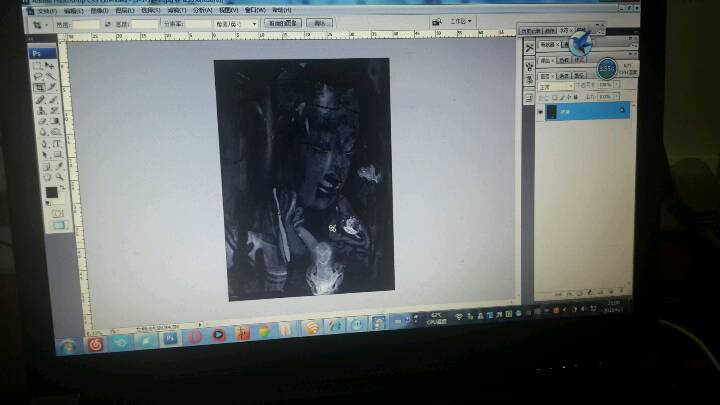This screenshot has height=405, width=720.
Task: Select the Eraser tool
Action: 42,121
